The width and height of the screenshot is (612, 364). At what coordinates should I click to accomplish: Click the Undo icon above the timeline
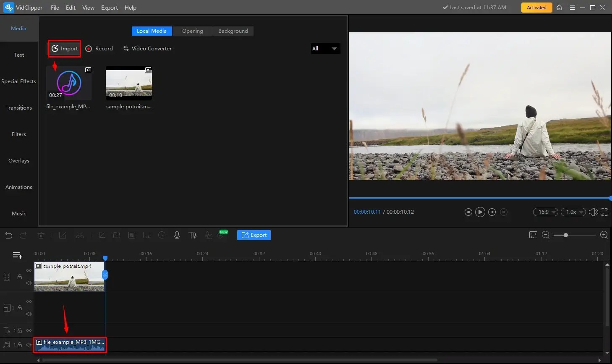click(8, 235)
